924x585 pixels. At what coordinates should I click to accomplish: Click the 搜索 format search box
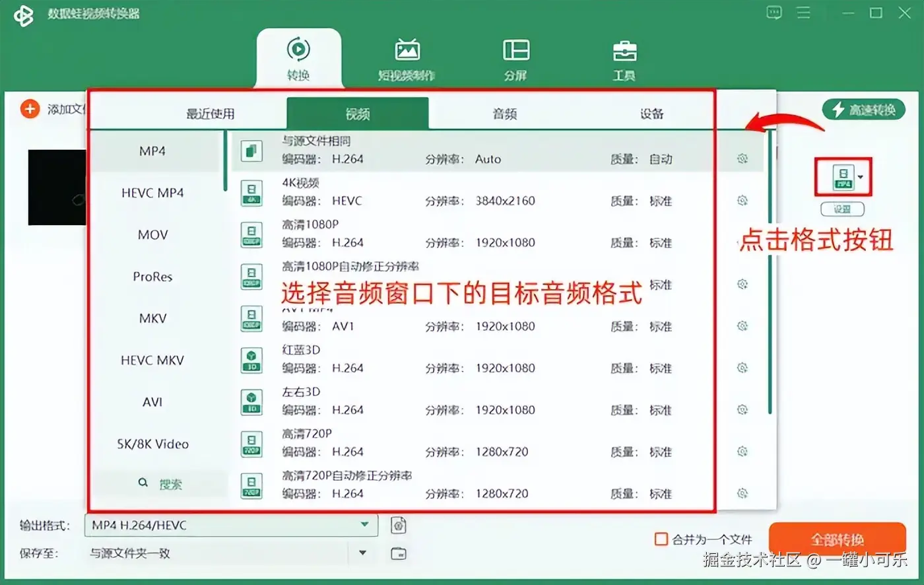pos(158,484)
